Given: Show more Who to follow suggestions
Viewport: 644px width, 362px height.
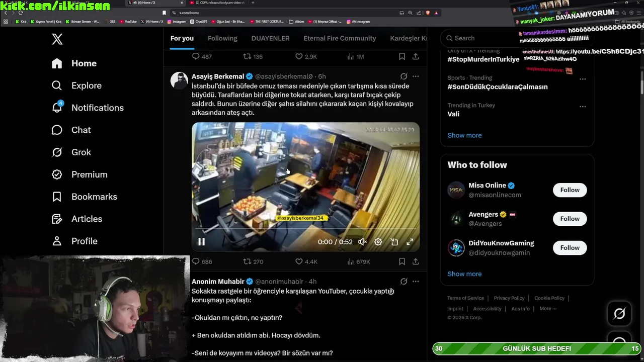Looking at the screenshot, I should pos(464,274).
